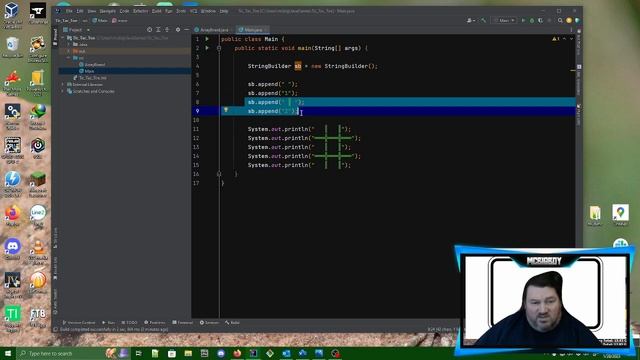Place cursor on line 4 StringBuilder code
The width and height of the screenshot is (640, 360).
(313, 66)
